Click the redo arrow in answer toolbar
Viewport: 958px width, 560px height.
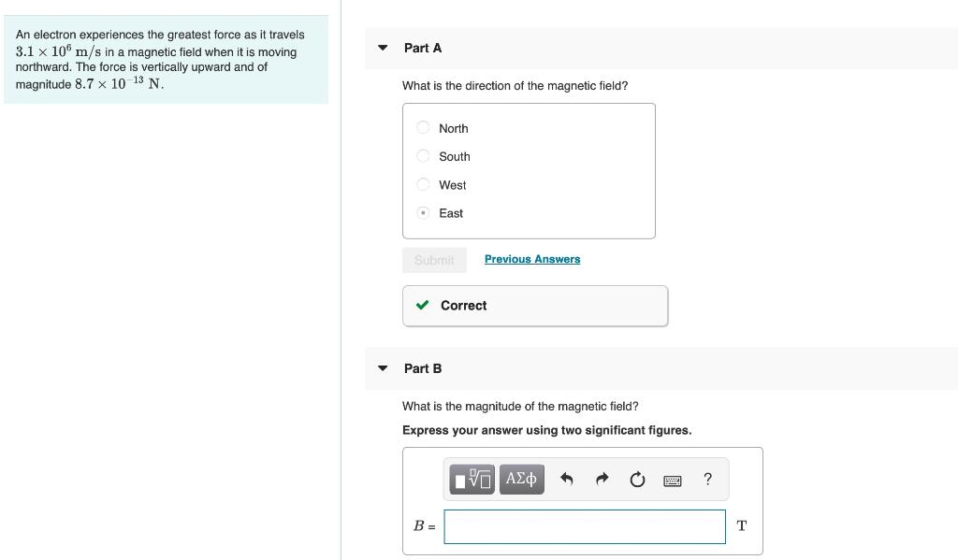tap(602, 480)
